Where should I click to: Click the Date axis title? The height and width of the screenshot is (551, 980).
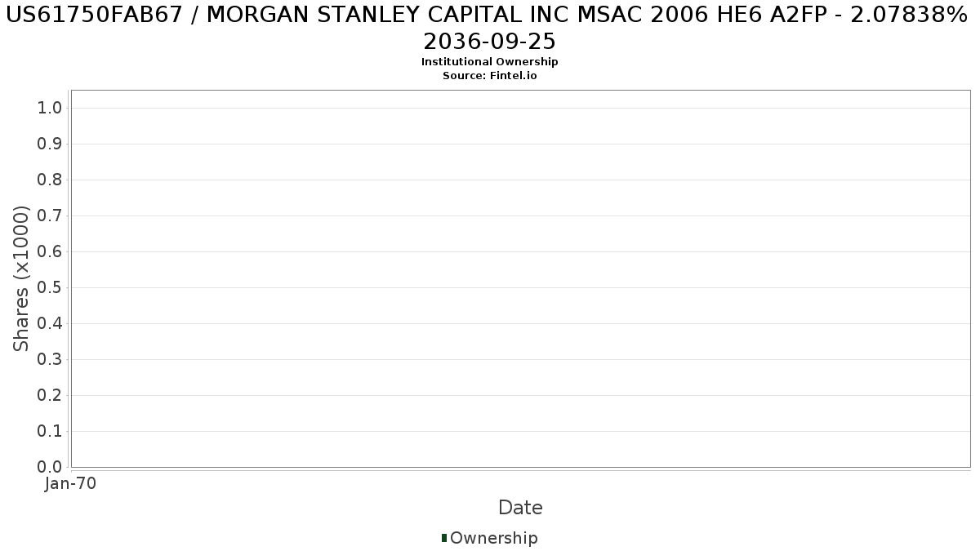[520, 508]
